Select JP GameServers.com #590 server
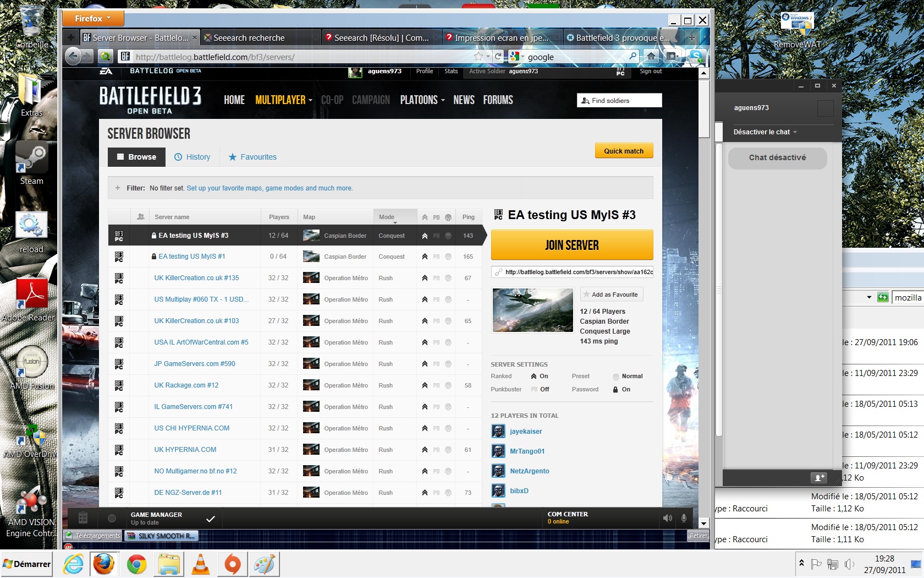The height and width of the screenshot is (578, 924). pos(195,364)
